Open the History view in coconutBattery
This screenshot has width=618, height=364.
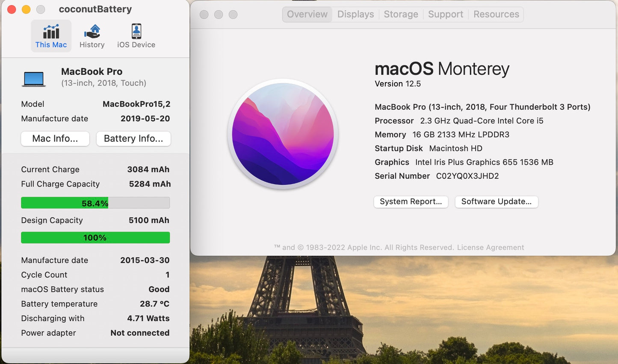92,36
